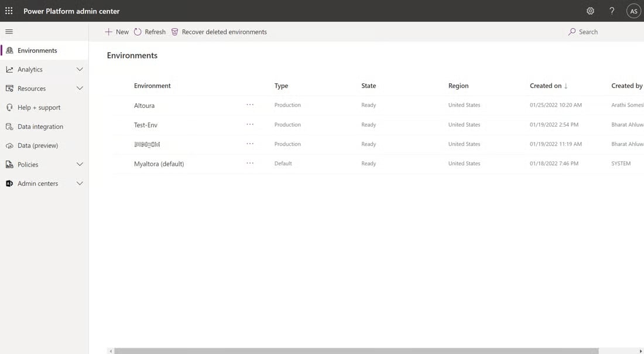Click the Data integration icon
644x354 pixels.
(9, 127)
